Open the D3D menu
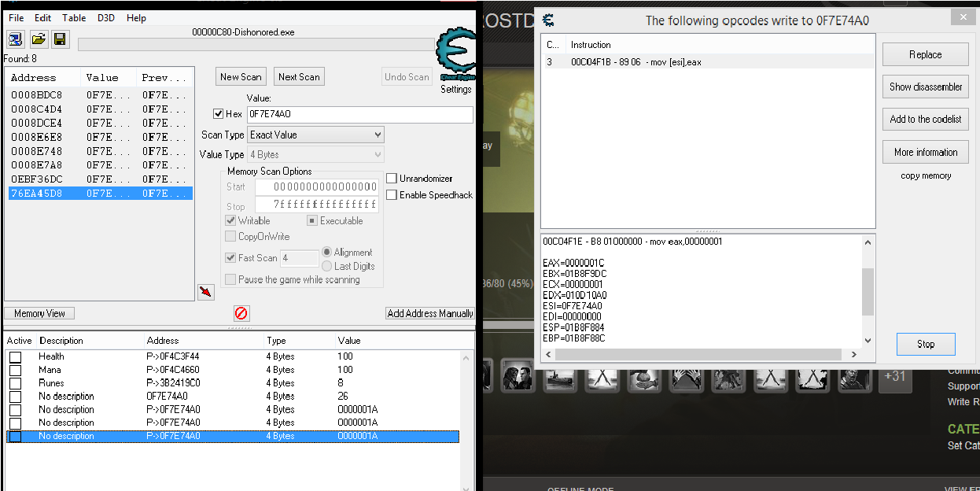 tap(105, 17)
